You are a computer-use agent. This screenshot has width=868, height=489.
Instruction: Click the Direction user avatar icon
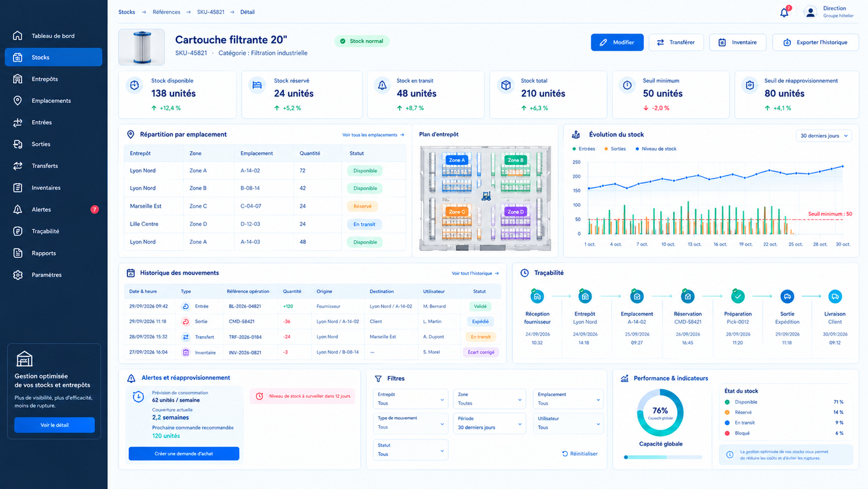tap(810, 12)
